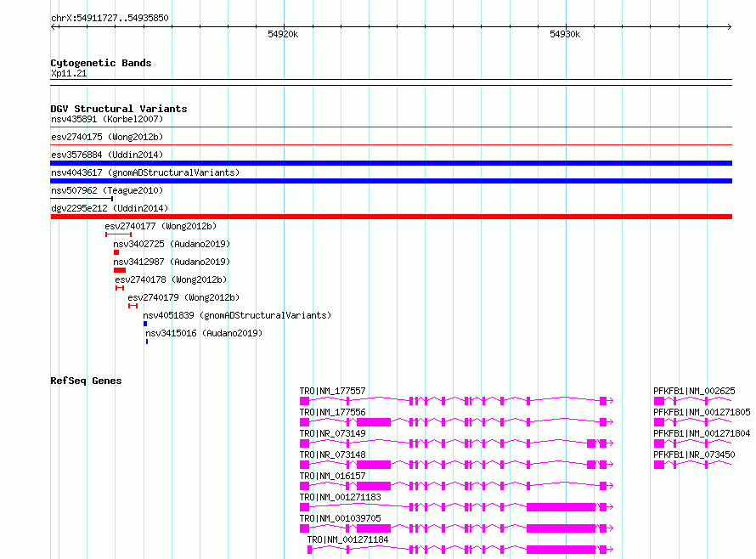This screenshot has height=559, width=756.
Task: Click the large exon of TRO|NM_001271184
Action: click(561, 550)
